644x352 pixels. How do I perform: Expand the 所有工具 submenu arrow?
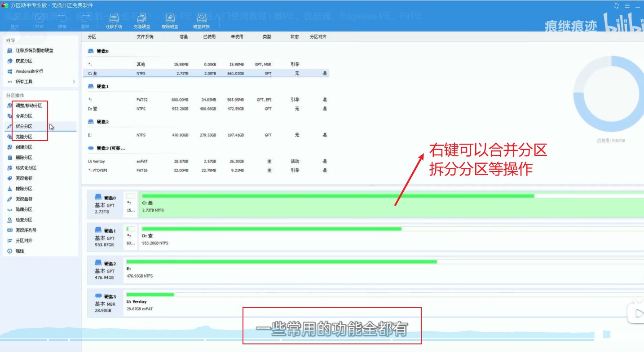point(74,82)
